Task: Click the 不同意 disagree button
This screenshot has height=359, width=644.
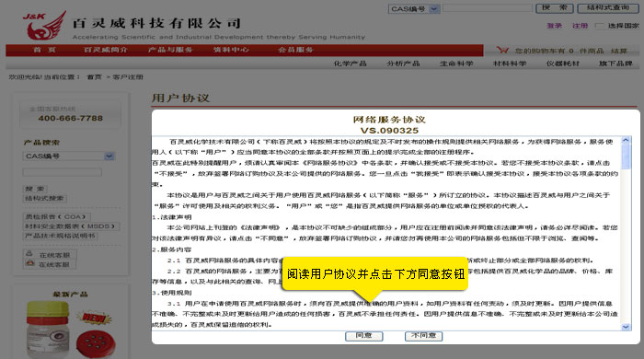Action: click(423, 336)
